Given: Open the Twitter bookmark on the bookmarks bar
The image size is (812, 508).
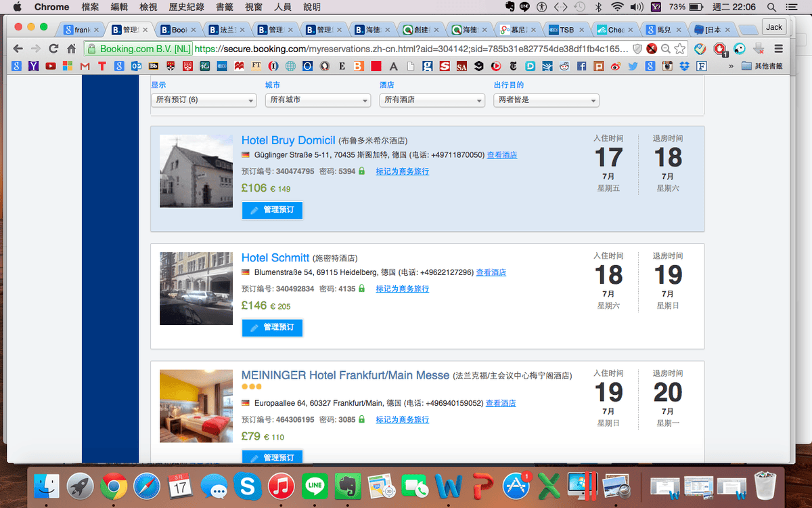Looking at the screenshot, I should point(631,66).
